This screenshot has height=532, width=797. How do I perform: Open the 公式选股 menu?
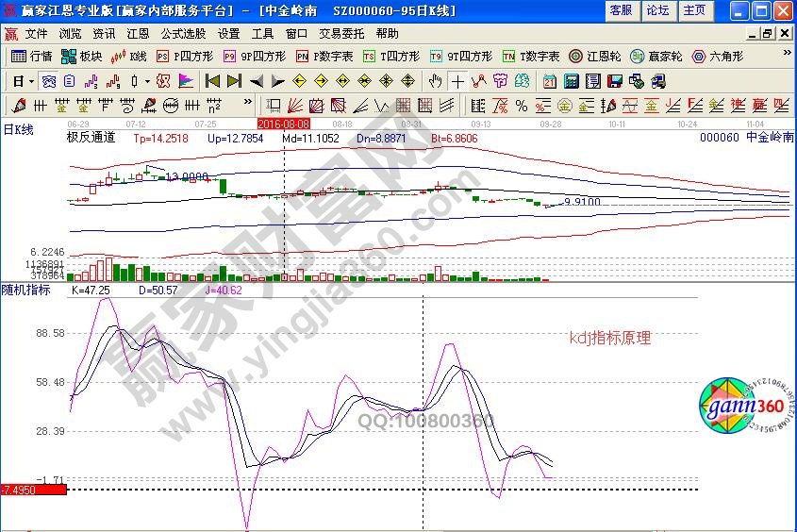[182, 33]
